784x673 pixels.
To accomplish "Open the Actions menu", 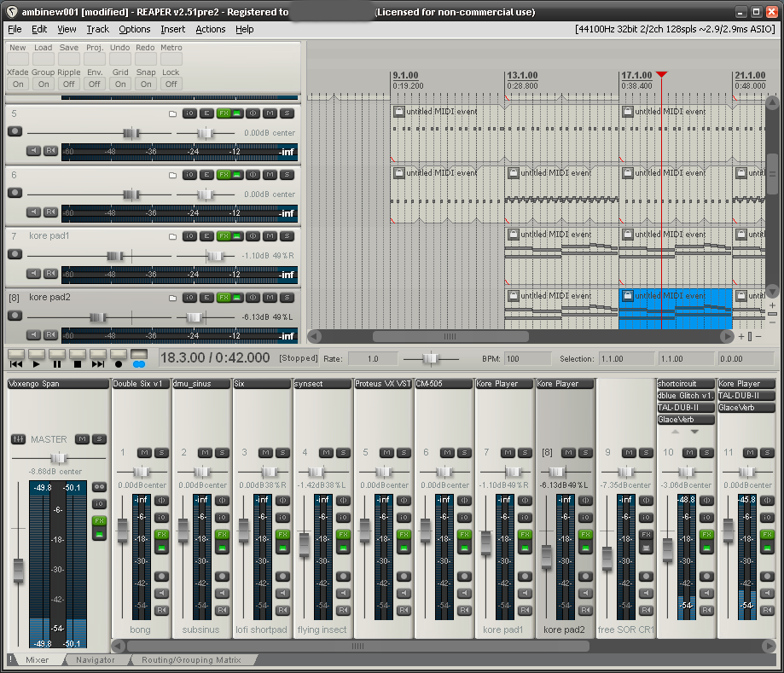I will point(211,29).
